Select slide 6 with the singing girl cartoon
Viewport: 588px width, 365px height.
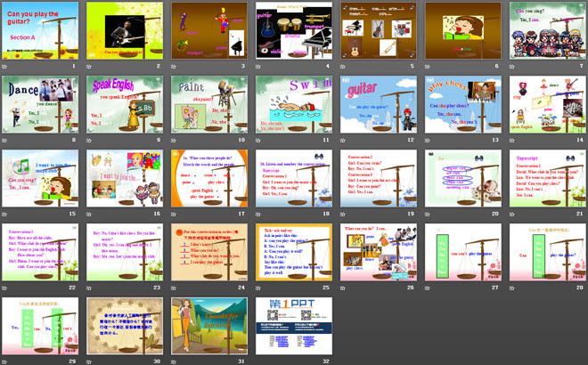[x=463, y=30]
